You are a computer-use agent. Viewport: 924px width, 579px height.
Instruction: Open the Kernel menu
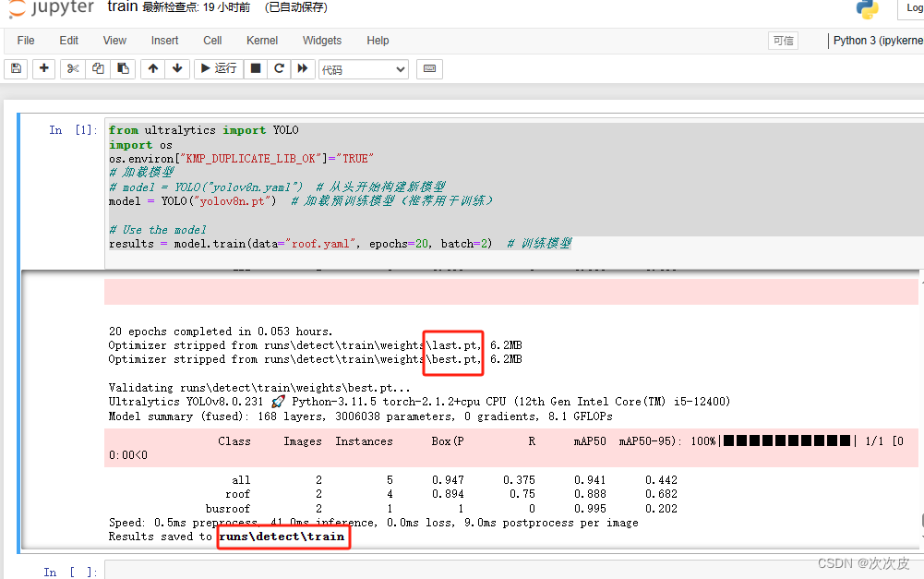(x=262, y=41)
